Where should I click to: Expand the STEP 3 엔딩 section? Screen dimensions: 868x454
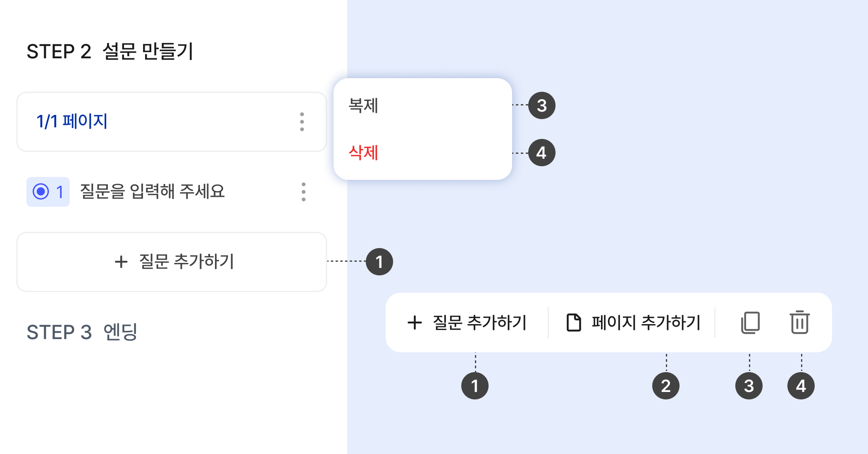82,332
